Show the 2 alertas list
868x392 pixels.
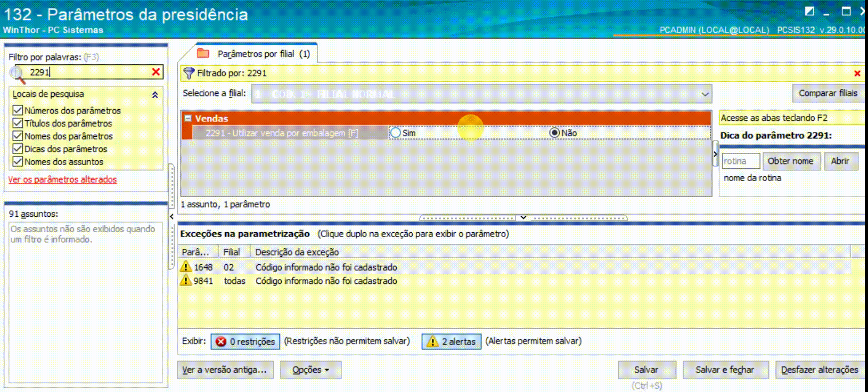452,341
